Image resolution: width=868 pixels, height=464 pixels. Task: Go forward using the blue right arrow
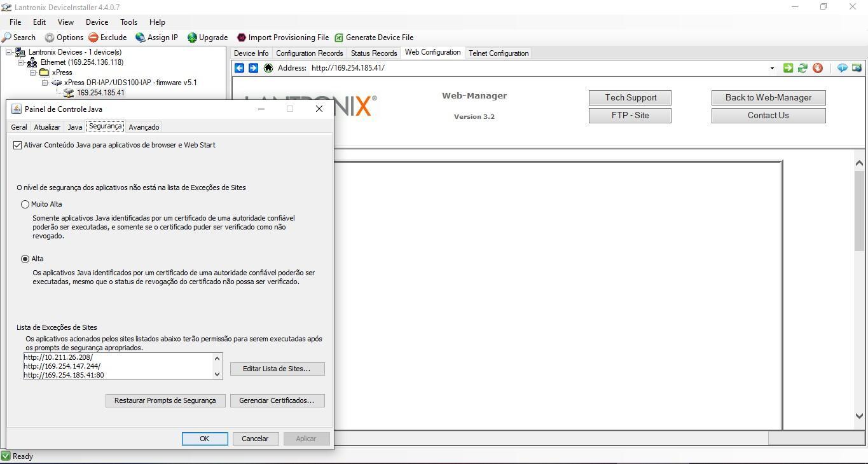[x=253, y=68]
